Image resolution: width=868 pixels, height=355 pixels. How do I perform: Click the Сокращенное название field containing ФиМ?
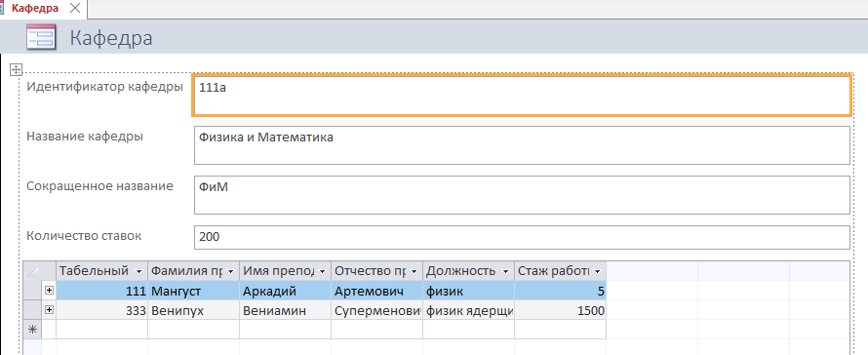pyautogui.click(x=522, y=195)
